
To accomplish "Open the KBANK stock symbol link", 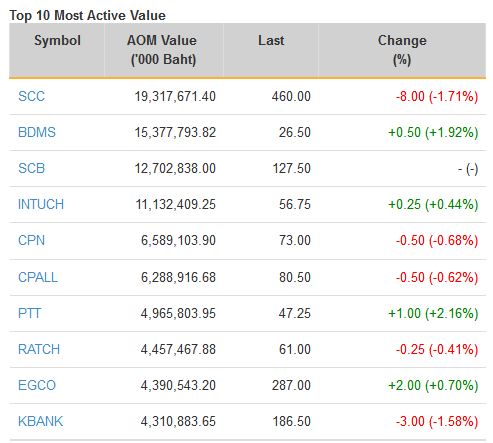I will click(40, 421).
